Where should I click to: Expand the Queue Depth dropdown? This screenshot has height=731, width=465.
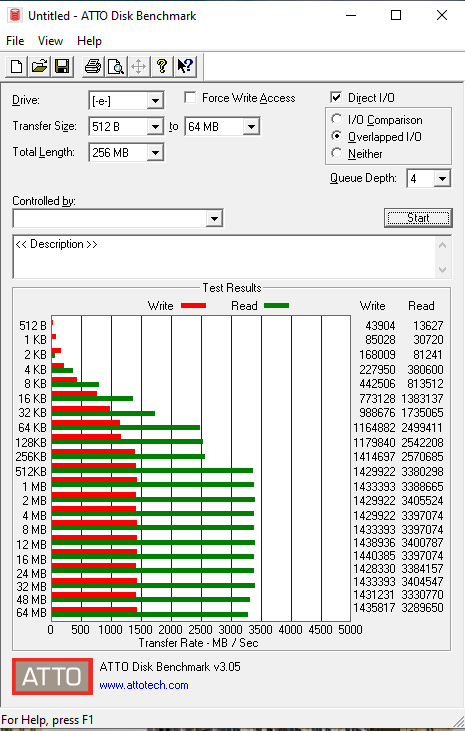tap(442, 179)
